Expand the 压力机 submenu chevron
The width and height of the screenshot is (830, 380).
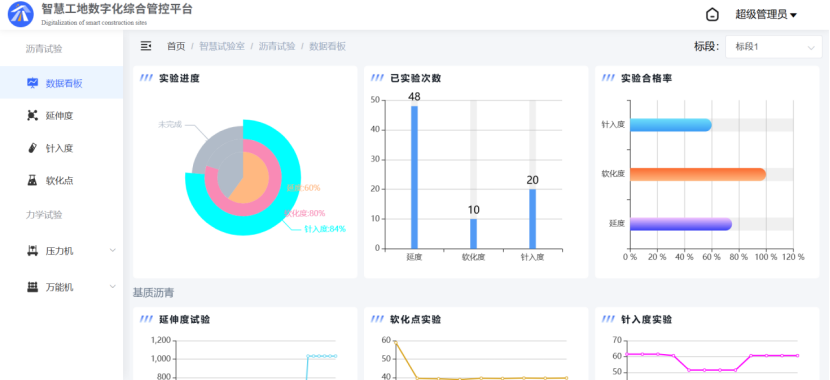point(113,250)
